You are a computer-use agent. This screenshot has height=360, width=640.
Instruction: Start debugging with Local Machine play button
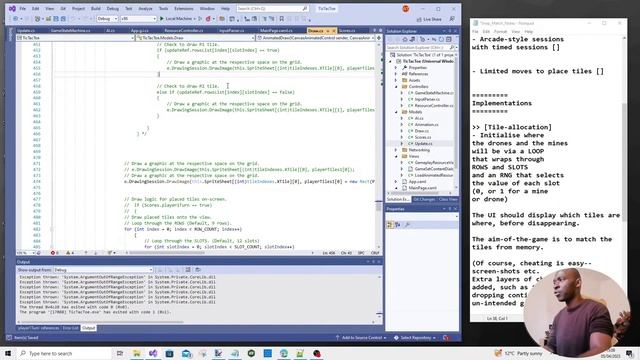(x=176, y=19)
